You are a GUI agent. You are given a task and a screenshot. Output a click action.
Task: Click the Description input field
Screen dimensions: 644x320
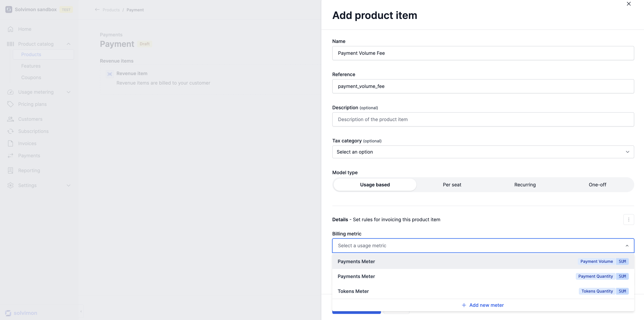[x=483, y=119]
